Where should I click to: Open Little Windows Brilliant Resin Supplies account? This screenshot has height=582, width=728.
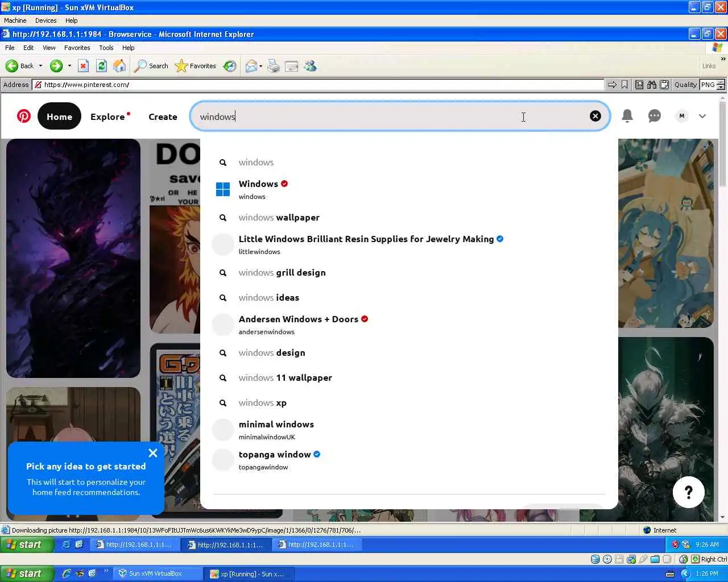(409, 244)
